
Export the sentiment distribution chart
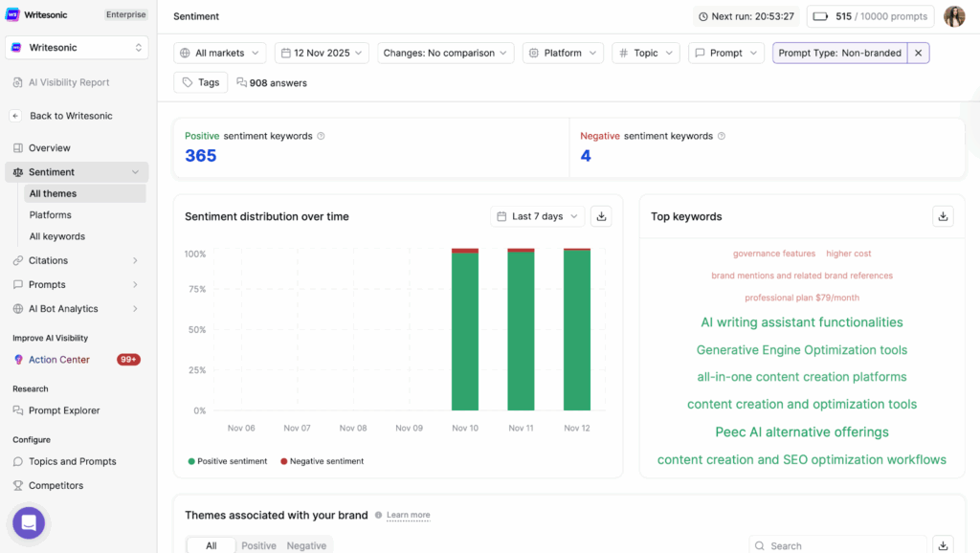tap(601, 216)
